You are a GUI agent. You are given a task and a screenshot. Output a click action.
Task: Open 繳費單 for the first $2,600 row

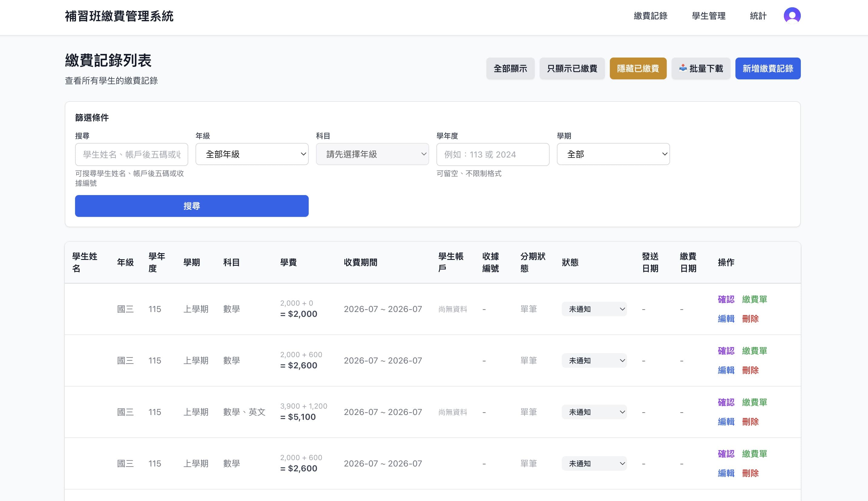[x=755, y=351]
